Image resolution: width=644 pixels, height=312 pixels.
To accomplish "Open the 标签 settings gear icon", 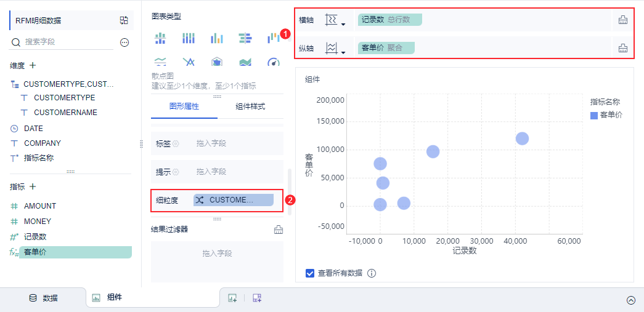I will [176, 143].
